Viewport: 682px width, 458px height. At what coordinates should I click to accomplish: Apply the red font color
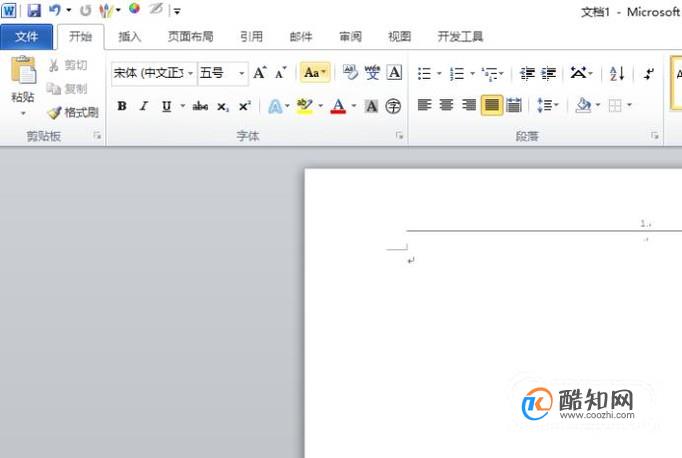pyautogui.click(x=338, y=106)
